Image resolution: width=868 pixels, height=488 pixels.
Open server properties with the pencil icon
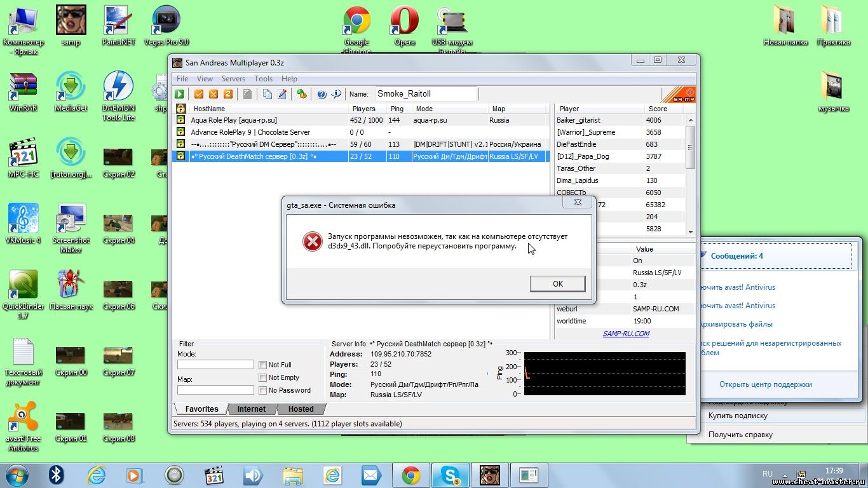[x=281, y=94]
